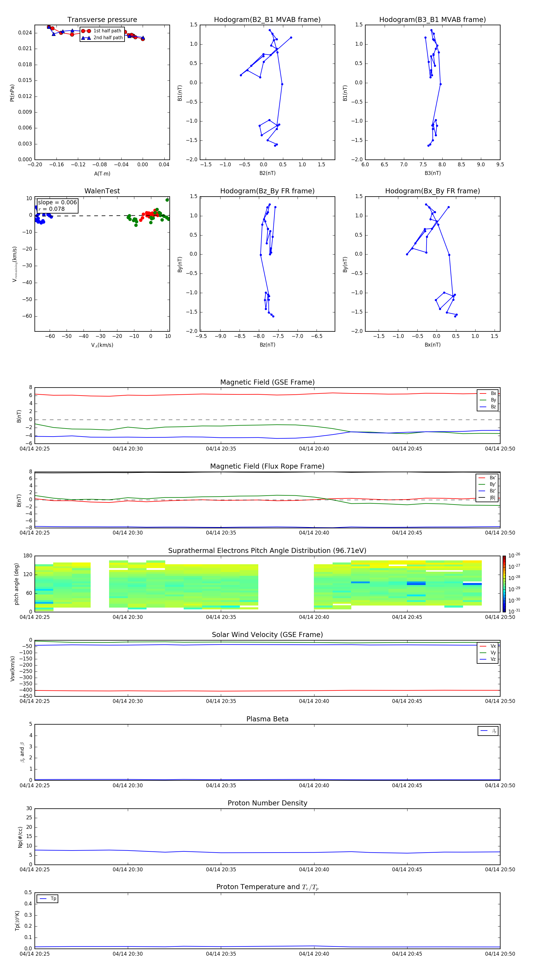
Task: Select the "slope = 0.006" annotation
Action: 57,203
